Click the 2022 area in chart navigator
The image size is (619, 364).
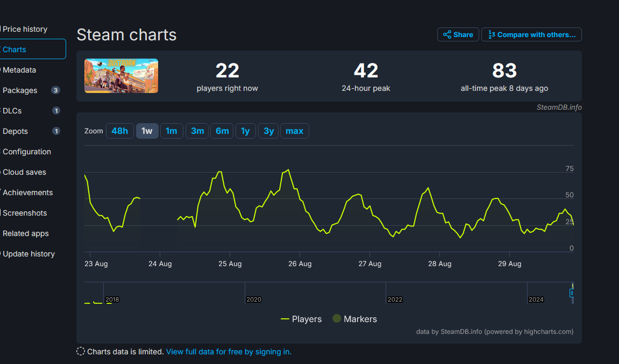point(395,299)
